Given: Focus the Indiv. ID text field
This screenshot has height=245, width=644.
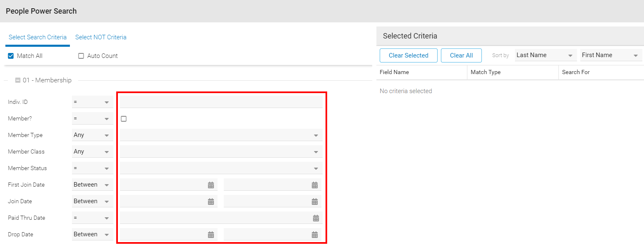Looking at the screenshot, I should (x=221, y=102).
